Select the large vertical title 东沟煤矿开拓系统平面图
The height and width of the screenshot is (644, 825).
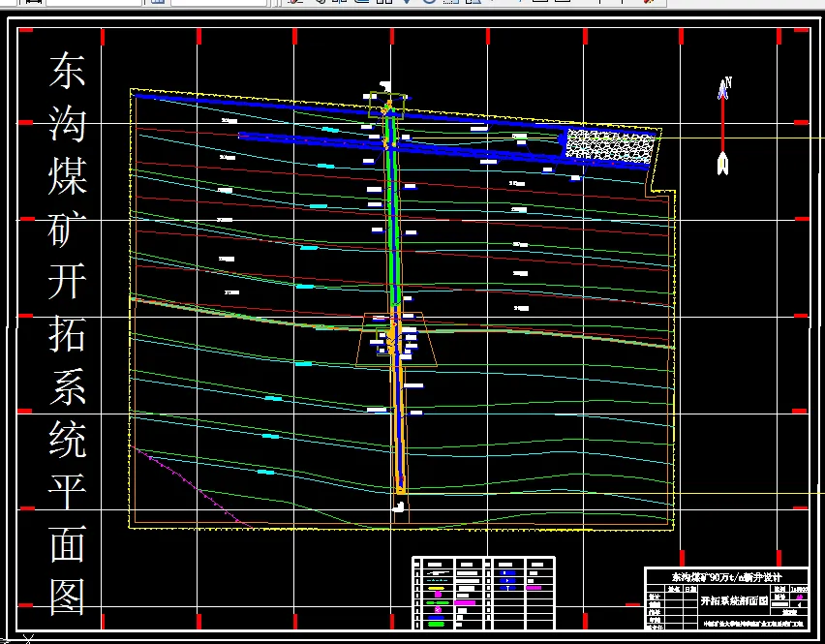click(67, 331)
